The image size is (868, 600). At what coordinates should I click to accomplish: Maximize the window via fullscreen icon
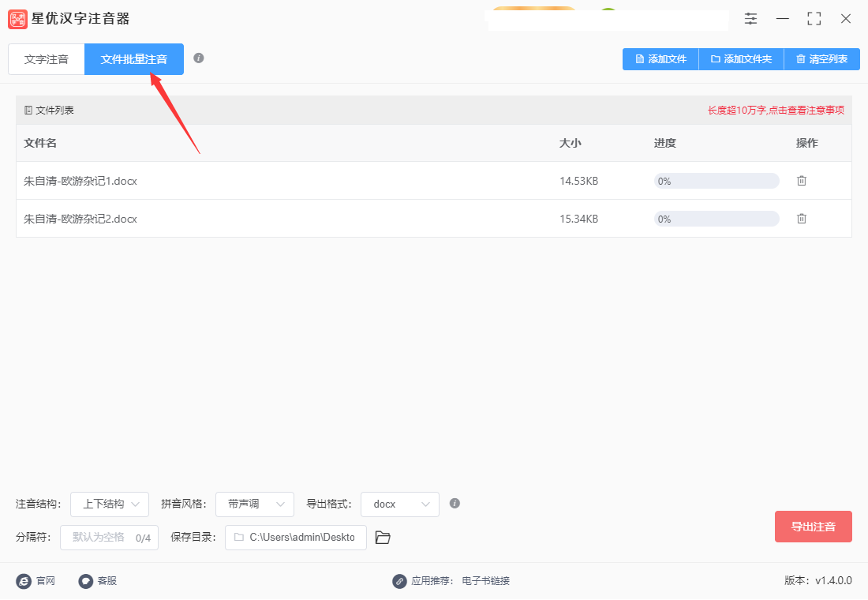(x=814, y=19)
